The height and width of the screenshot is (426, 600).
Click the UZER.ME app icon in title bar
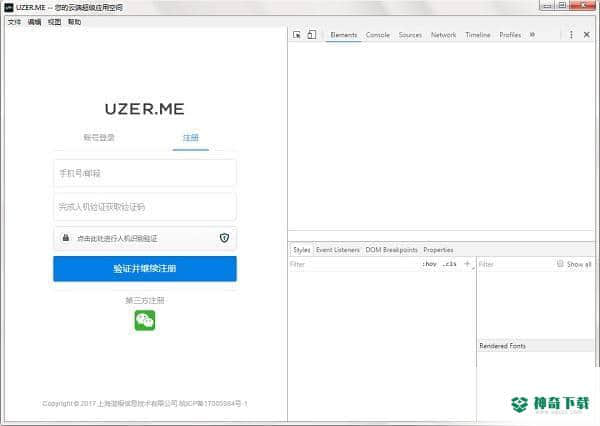(9, 7)
